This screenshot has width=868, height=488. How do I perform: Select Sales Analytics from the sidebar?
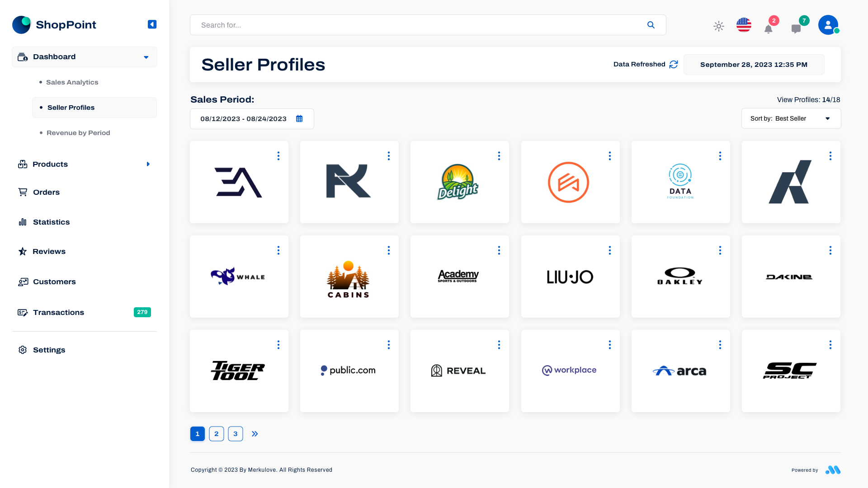72,82
